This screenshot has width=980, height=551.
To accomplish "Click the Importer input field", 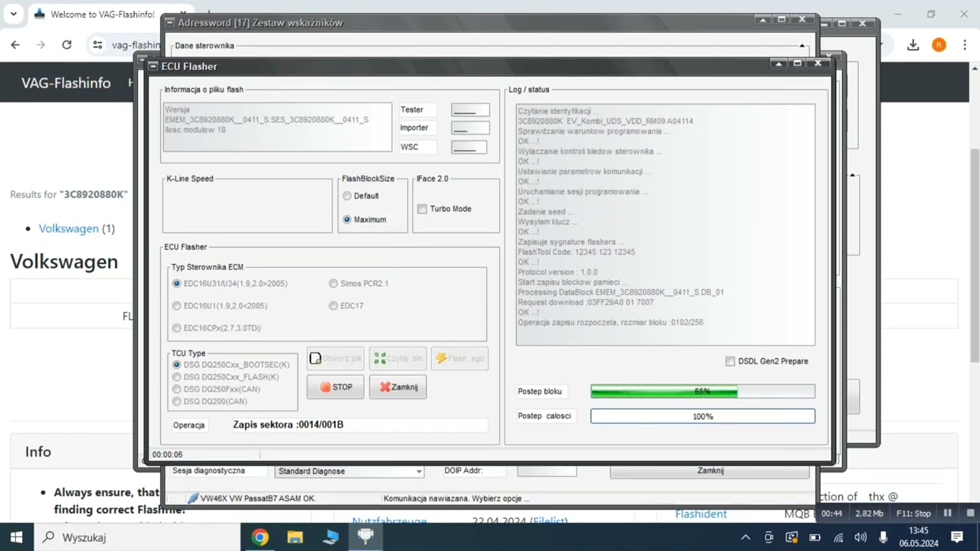I will (x=470, y=128).
